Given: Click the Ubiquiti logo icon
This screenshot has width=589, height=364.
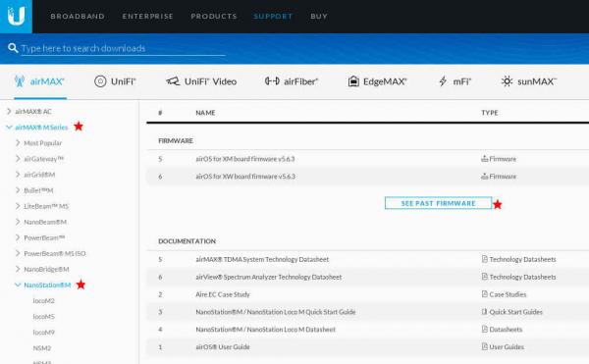Looking at the screenshot, I should [16, 16].
